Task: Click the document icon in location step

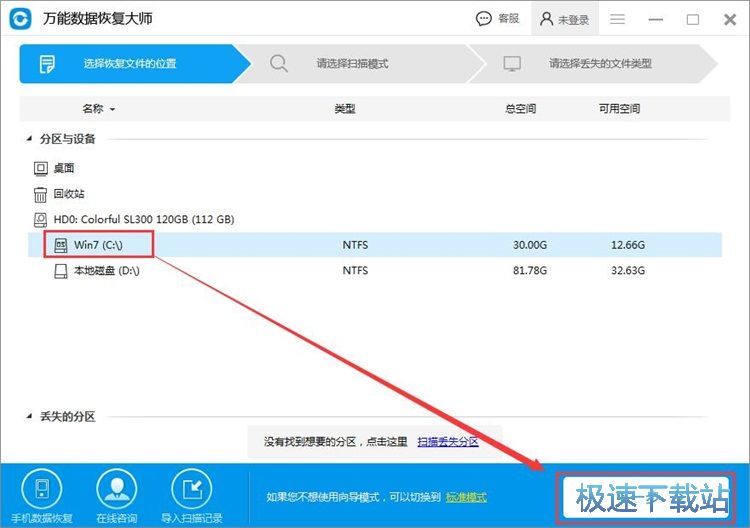Action: [x=47, y=64]
